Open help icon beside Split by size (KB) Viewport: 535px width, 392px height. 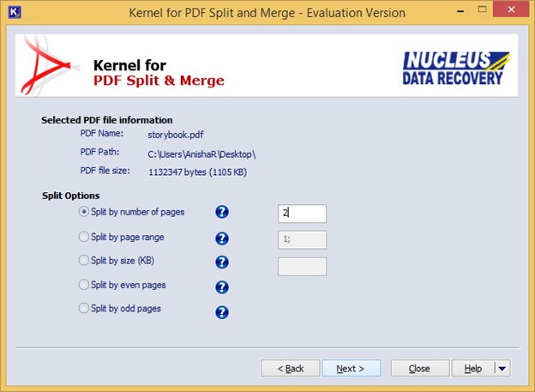coord(222,262)
